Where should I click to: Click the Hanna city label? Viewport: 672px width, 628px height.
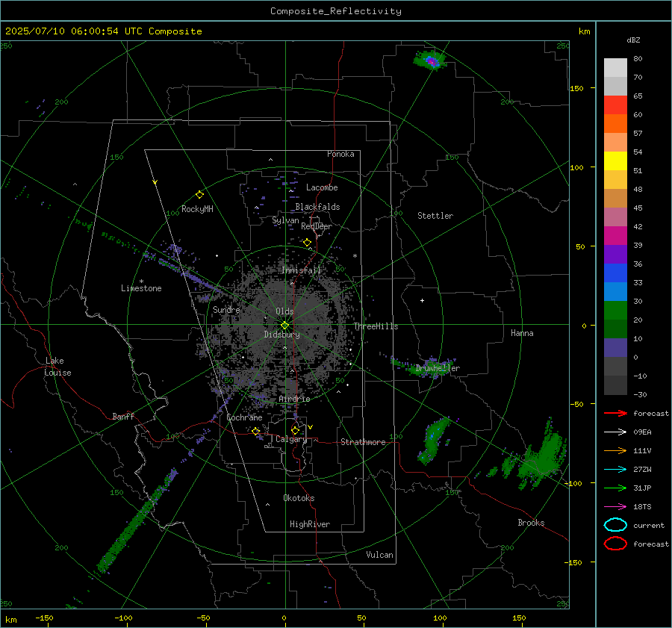pos(522,333)
